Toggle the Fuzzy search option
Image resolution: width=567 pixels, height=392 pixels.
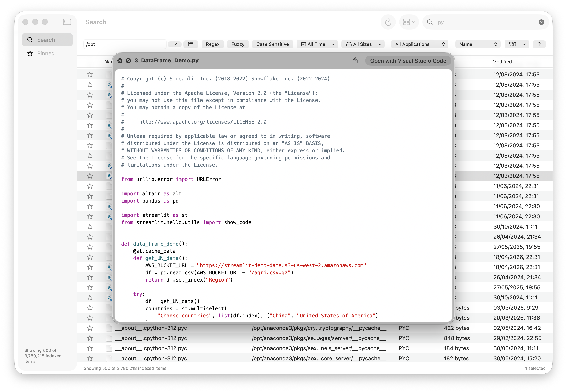tap(238, 44)
